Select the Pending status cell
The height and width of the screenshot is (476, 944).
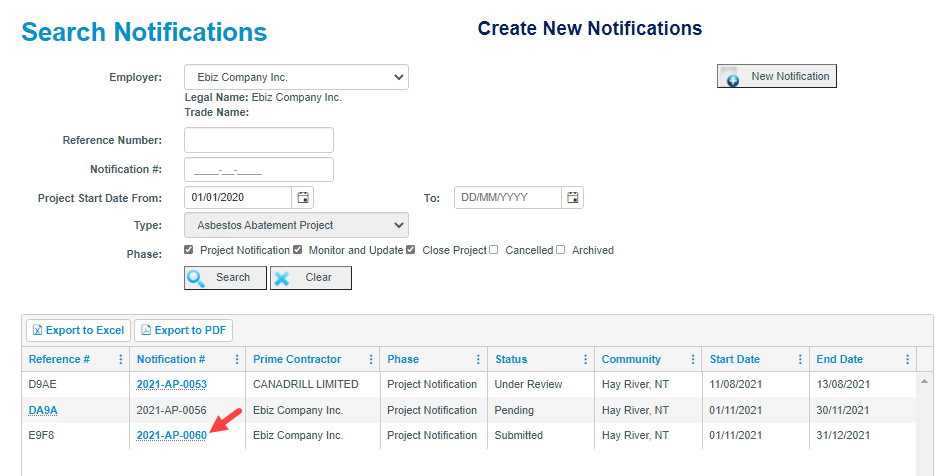541,410
